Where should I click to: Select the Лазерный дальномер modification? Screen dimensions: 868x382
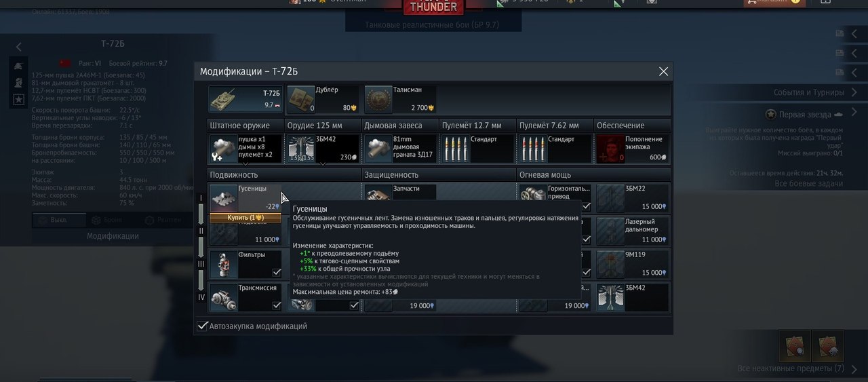coord(632,230)
